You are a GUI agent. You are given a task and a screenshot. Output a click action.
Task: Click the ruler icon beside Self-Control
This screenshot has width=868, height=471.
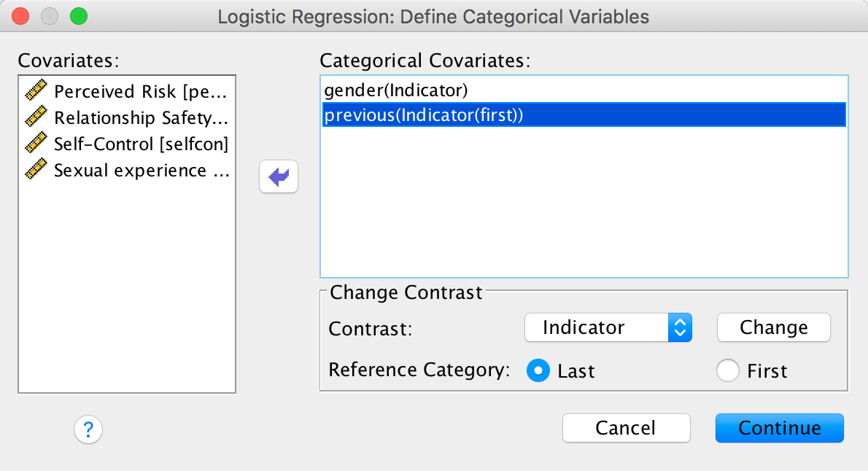(36, 144)
